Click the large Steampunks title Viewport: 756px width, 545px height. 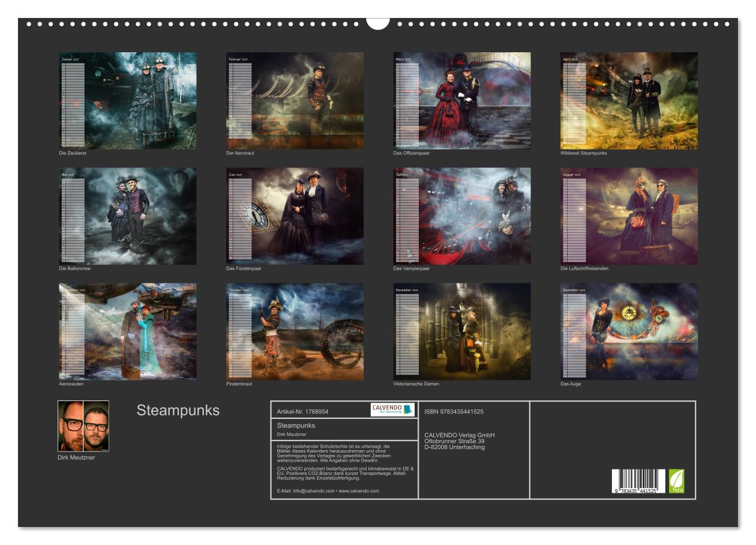[x=178, y=411]
